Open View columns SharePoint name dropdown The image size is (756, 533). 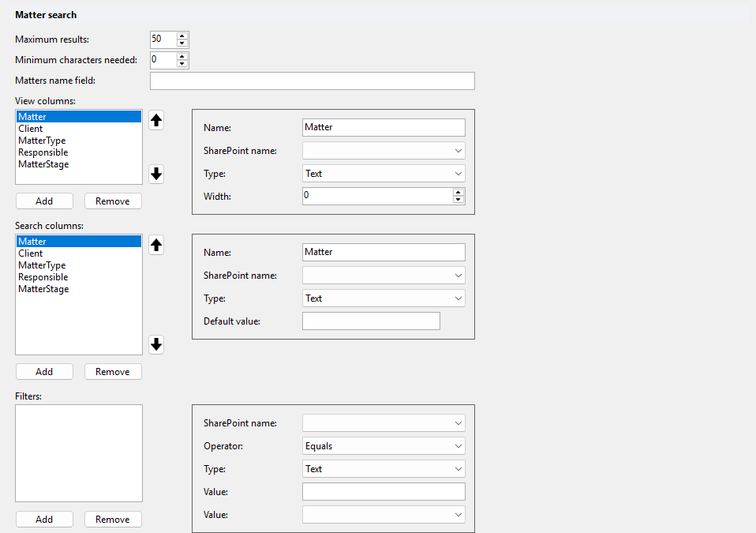click(x=384, y=151)
